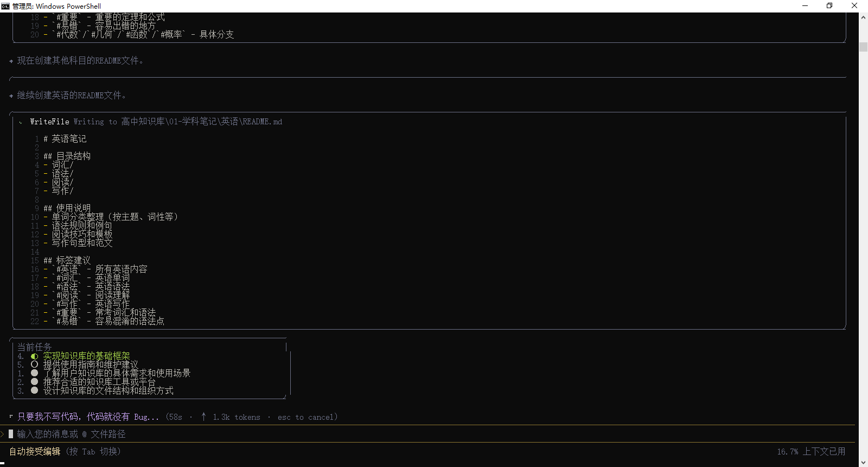Click the '自动接受编辑' mode label

[35, 451]
